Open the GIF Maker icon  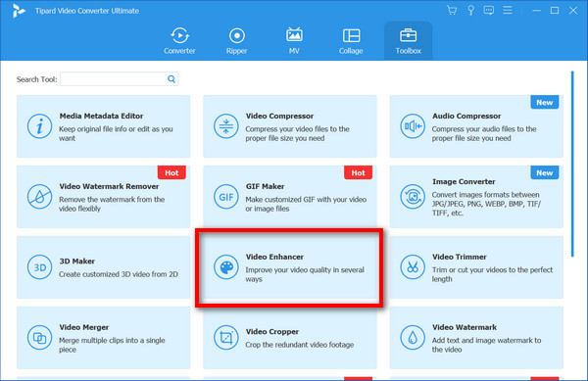(225, 197)
